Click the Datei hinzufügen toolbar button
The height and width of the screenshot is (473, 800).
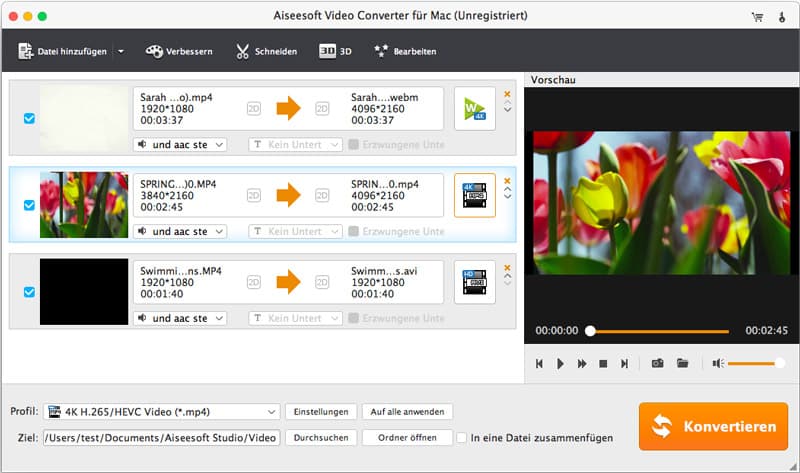tap(62, 51)
